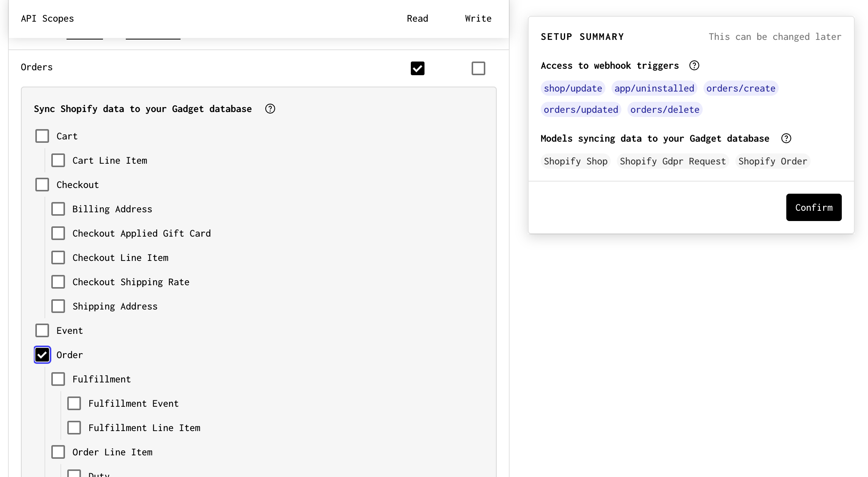The height and width of the screenshot is (477, 868).
Task: Click the orders/updated webhook tag
Action: [581, 109]
